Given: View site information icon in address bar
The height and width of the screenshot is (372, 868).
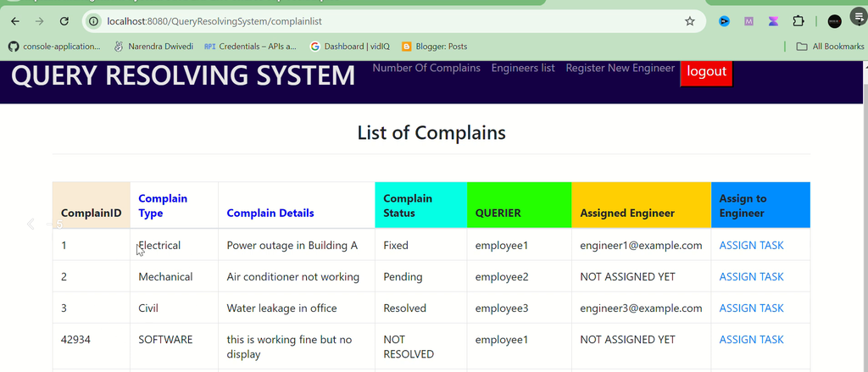Looking at the screenshot, I should coord(94,21).
